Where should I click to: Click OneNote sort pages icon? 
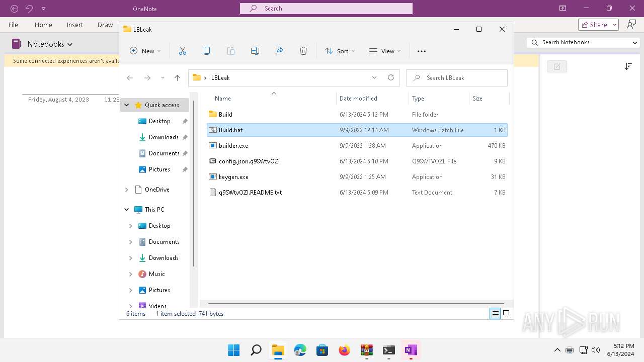pos(628,66)
